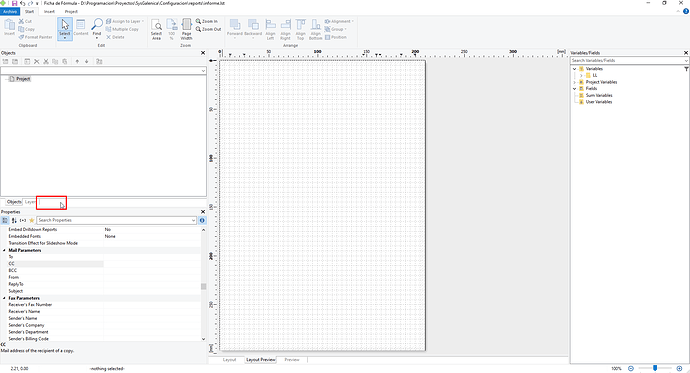
Task: Adjust the zoom slider in status bar
Action: coord(655,368)
